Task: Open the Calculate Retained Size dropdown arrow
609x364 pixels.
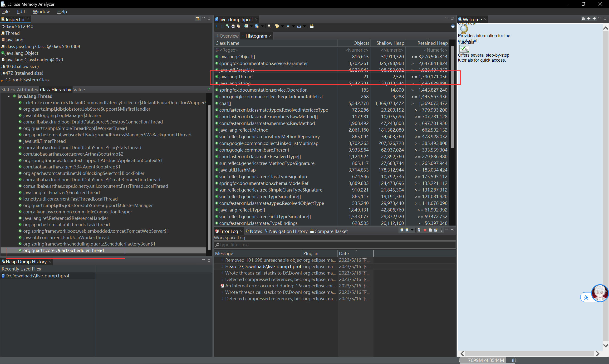Action: click(x=293, y=26)
